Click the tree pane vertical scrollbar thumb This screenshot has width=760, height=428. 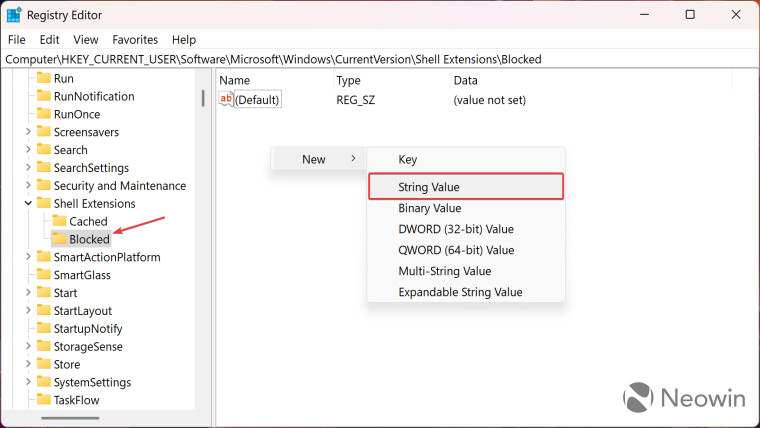pyautogui.click(x=203, y=98)
